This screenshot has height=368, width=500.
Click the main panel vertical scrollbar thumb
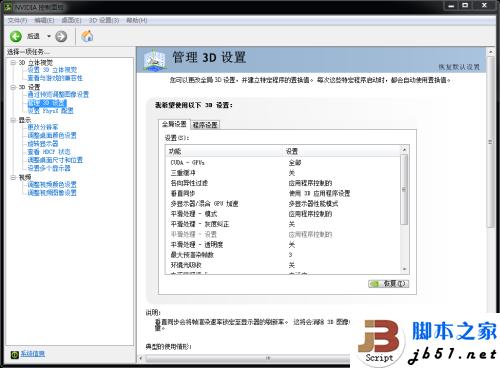click(x=490, y=142)
